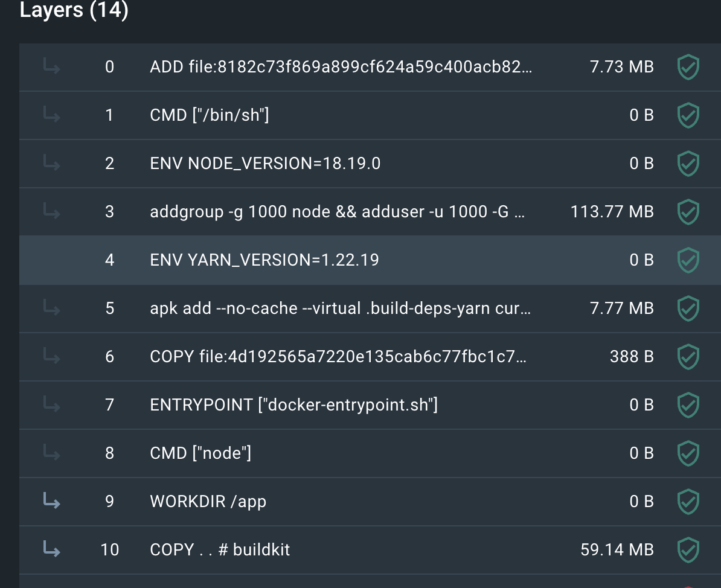Click the arrow icon beside ENV NODE_VERSION layer
721x588 pixels.
click(x=51, y=162)
